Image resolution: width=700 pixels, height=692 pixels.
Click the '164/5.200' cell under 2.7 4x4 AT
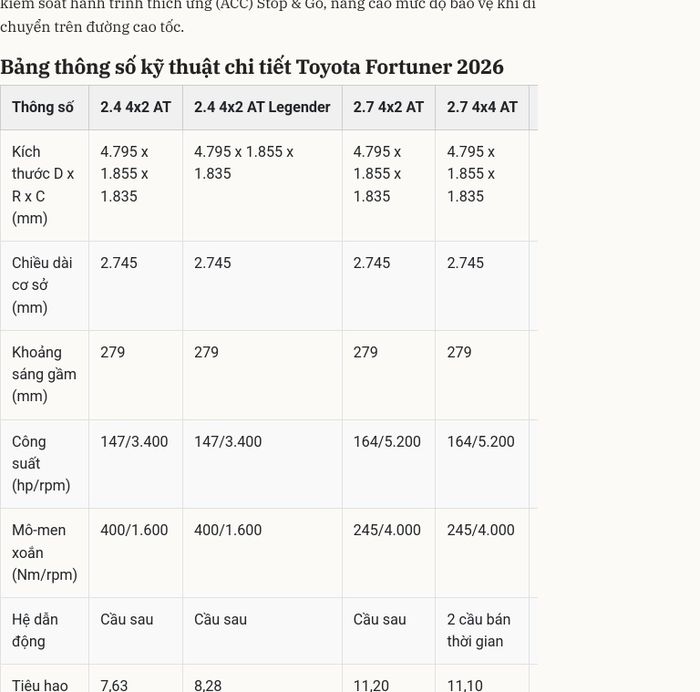(481, 442)
